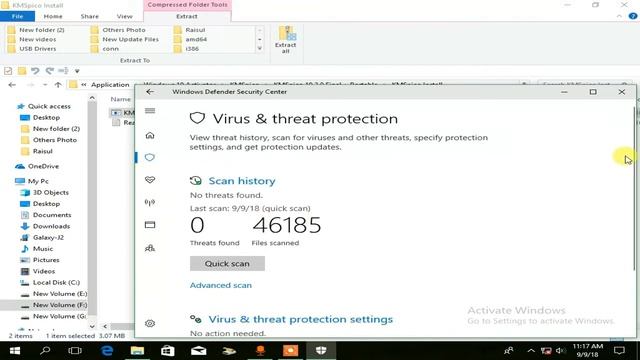Click Redo in Explorer quick access toolbar
This screenshot has height=360, width=640.
click(x=49, y=71)
